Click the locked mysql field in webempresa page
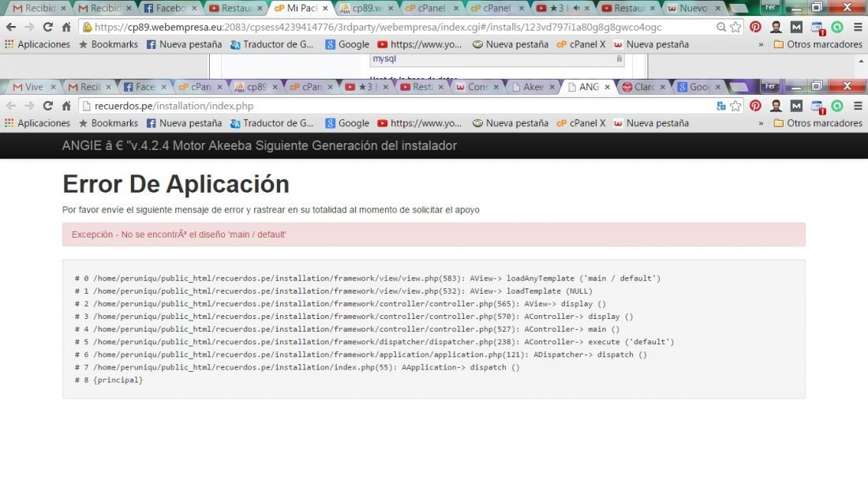Viewport: 868px width, 488px height. (496, 59)
